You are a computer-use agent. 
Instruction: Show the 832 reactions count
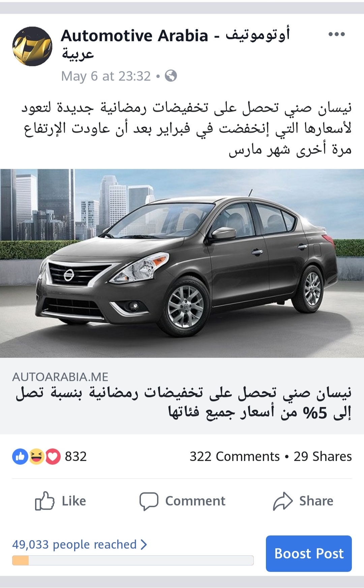76,457
